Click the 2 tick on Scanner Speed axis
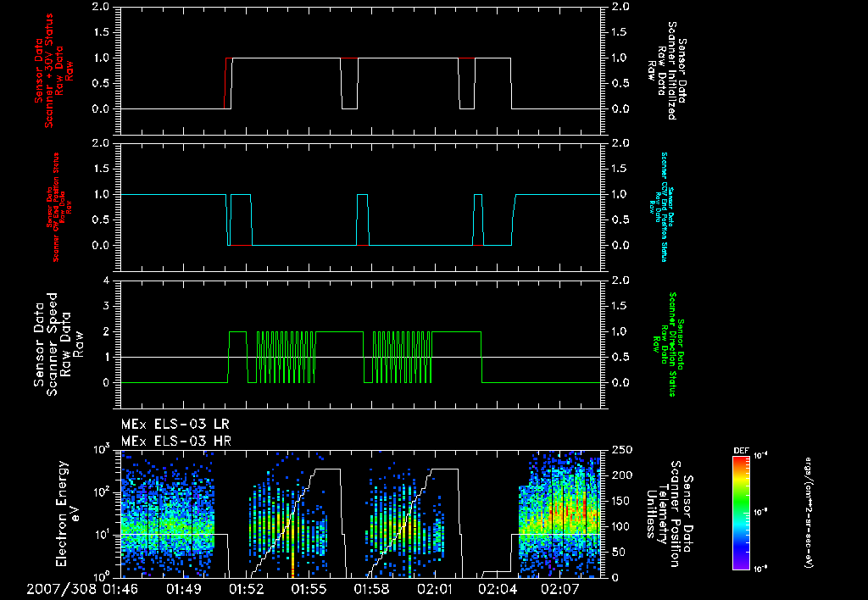The width and height of the screenshot is (868, 600). click(106, 331)
